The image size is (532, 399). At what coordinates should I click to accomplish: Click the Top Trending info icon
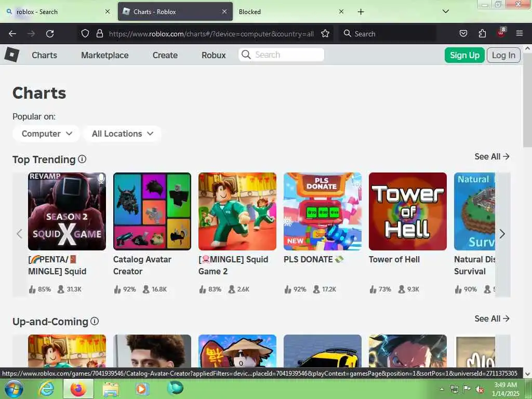click(x=82, y=159)
